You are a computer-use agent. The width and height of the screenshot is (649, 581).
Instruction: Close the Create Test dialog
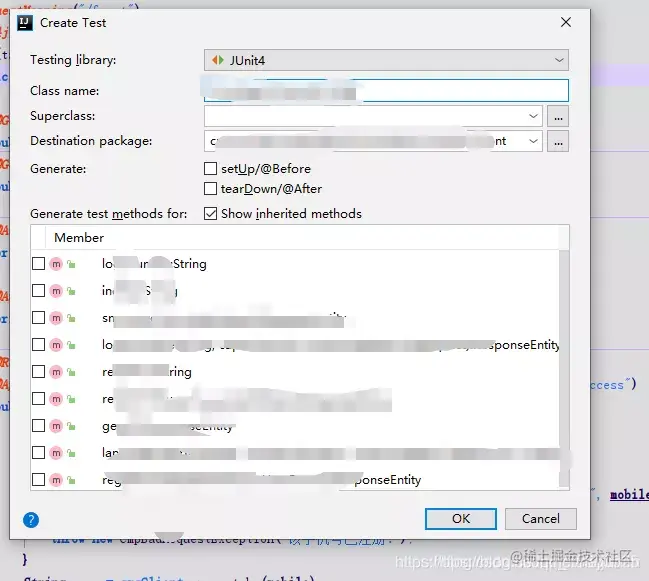point(566,22)
